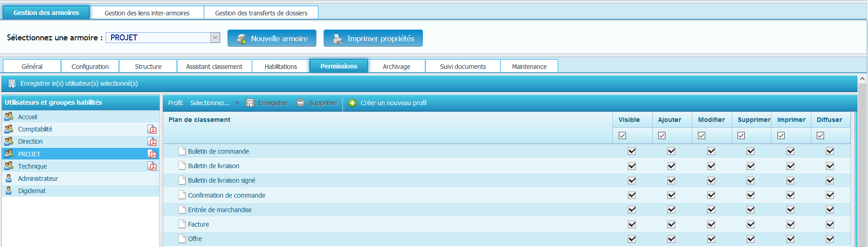Toggle the Visible column header checkbox

click(622, 136)
